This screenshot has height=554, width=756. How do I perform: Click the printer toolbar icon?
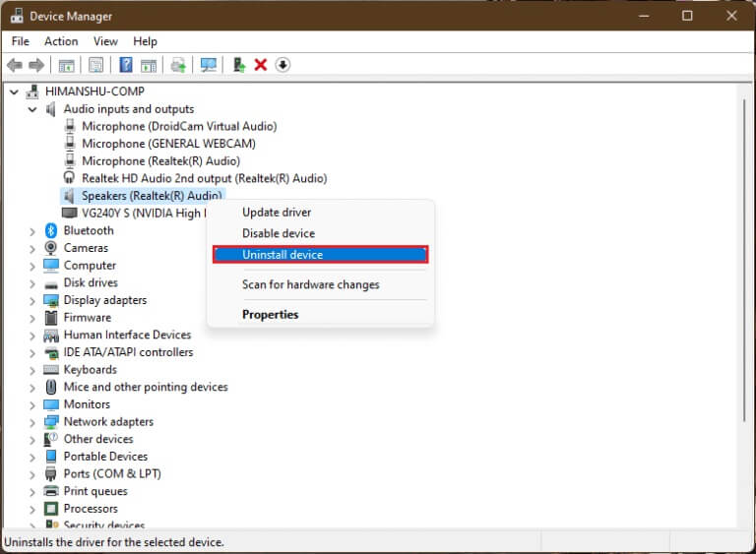[x=178, y=65]
